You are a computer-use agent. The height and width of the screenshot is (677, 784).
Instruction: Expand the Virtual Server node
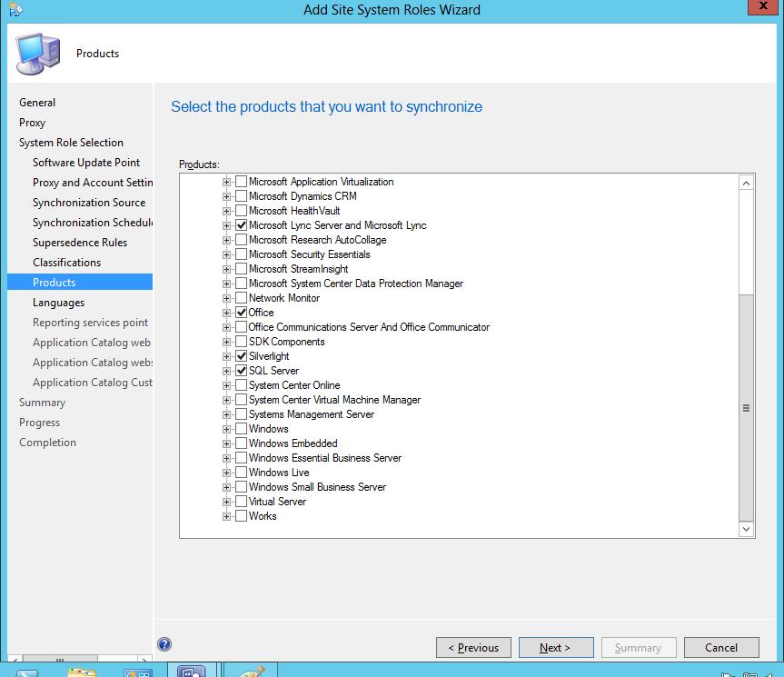(226, 502)
